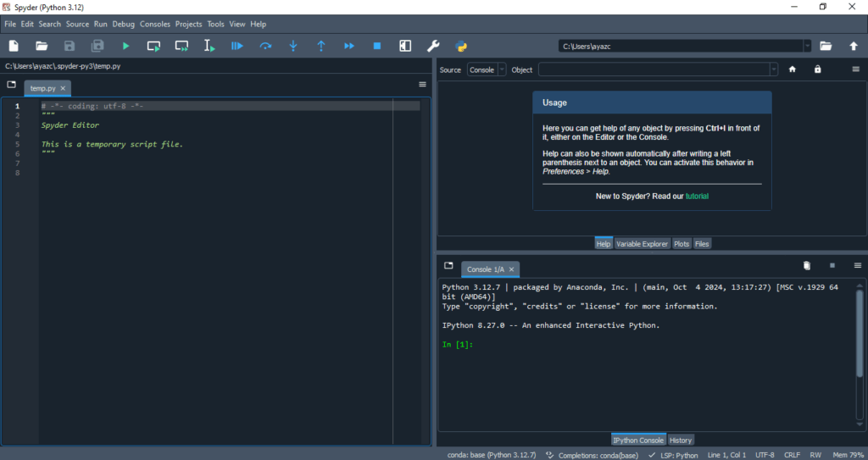Interrupt kernel with stop square

click(x=832, y=266)
